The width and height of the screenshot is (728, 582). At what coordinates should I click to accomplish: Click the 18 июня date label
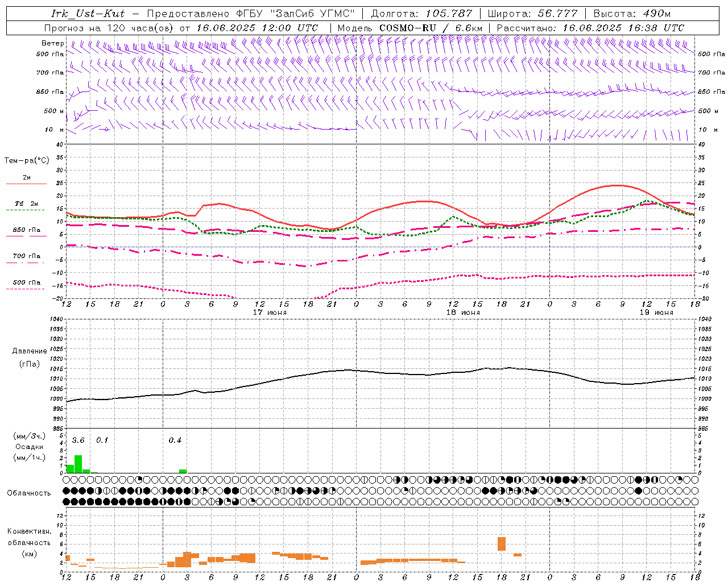pyautogui.click(x=463, y=313)
